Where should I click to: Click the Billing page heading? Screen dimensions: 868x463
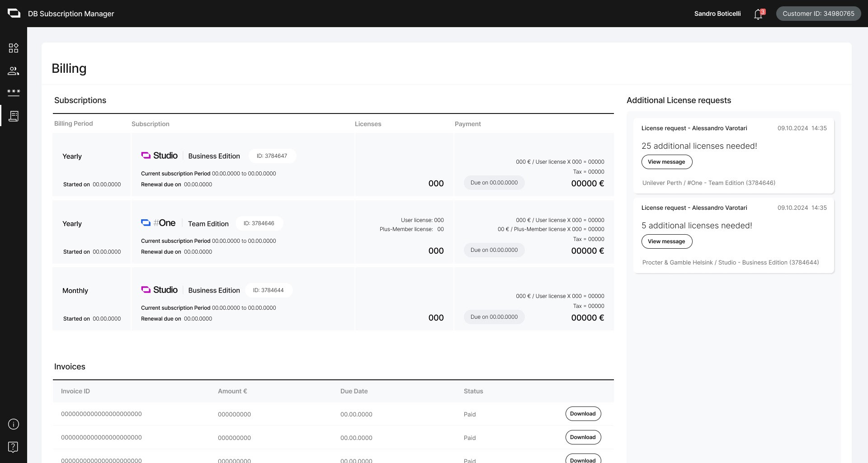pyautogui.click(x=69, y=68)
